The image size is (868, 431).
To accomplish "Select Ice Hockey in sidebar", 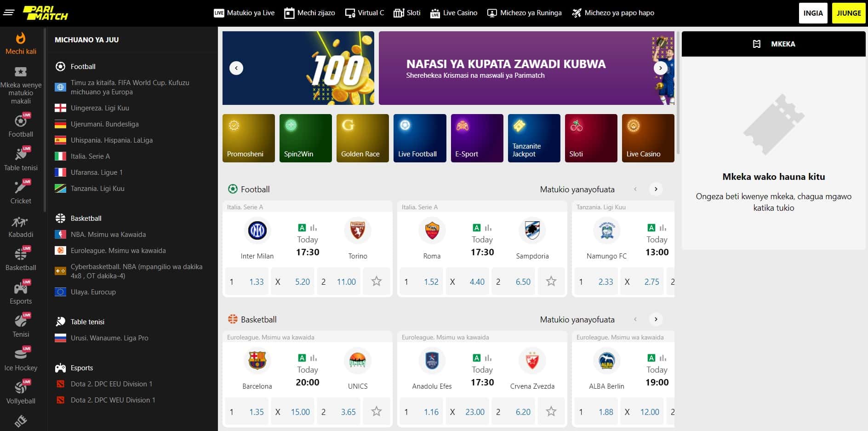I will (x=21, y=359).
